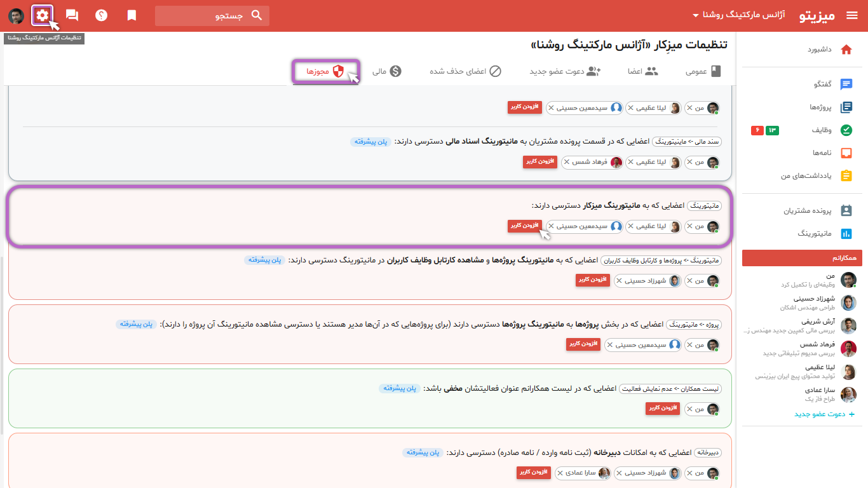The width and height of the screenshot is (868, 488).
Task: Switch to the اعضا tab
Action: click(642, 71)
